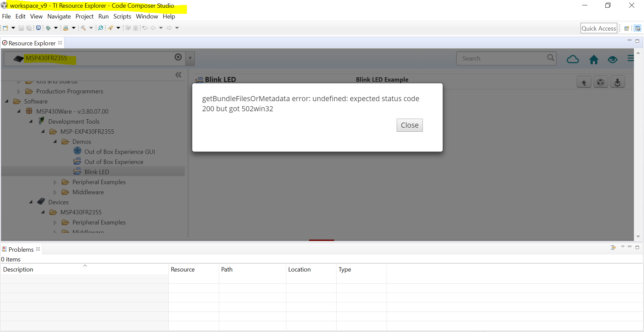Screen dimensions: 644x332
Task: Go to Resource Explorer home
Action: [594, 59]
